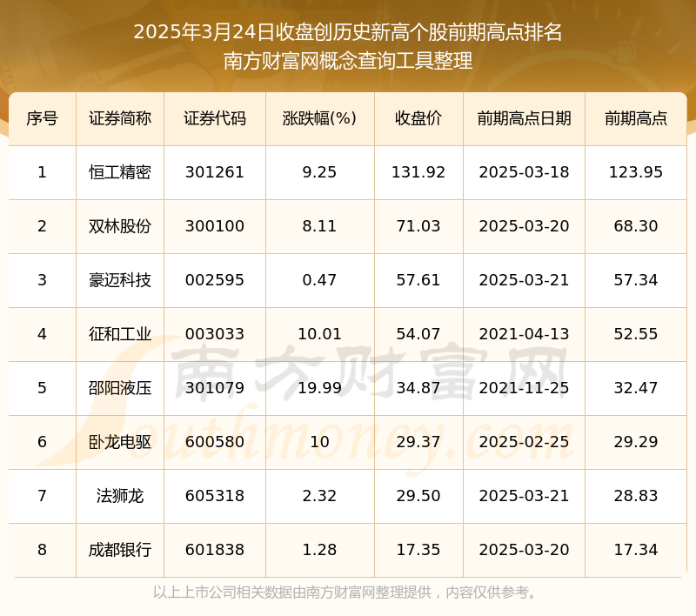696x616 pixels.
Task: Click change value 9.25
Action: click(319, 172)
